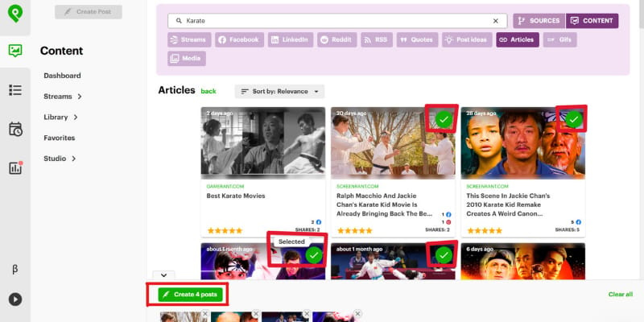Select the Quotes filter
Viewport: 644px width, 322px height.
click(x=417, y=39)
